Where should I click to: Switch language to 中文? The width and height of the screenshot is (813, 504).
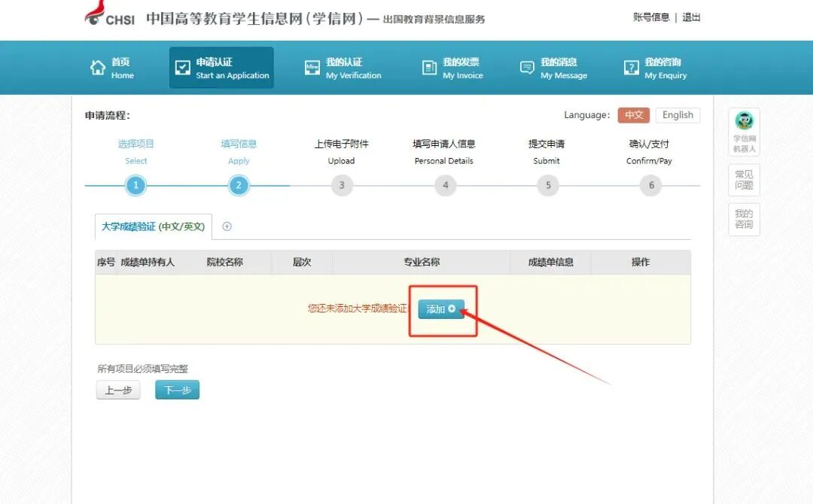coord(634,115)
